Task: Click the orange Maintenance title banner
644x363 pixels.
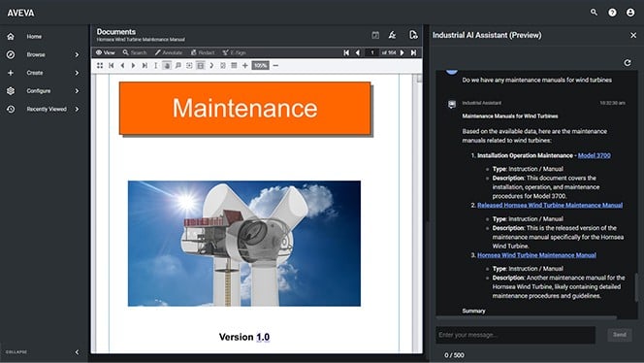Action: (245, 109)
